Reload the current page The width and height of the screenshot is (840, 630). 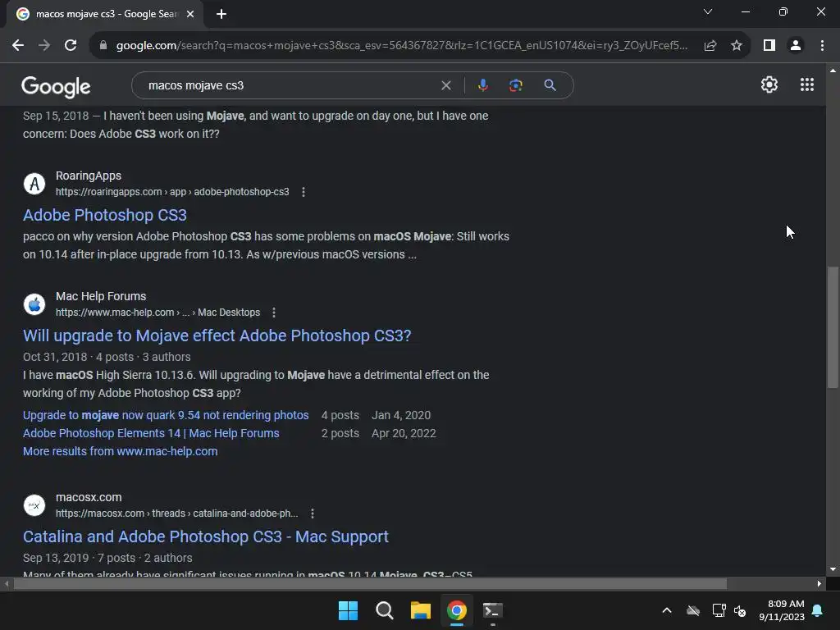[71, 46]
